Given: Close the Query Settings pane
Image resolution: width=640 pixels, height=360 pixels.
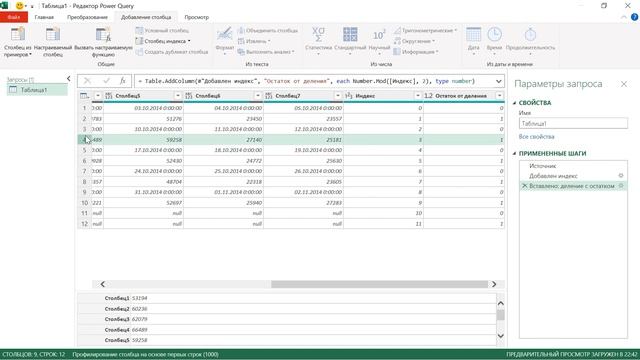Looking at the screenshot, I should [x=624, y=84].
